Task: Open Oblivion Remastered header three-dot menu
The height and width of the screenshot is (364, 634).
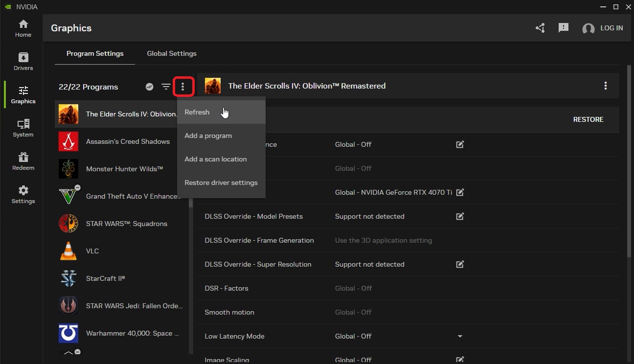Action: 606,86
